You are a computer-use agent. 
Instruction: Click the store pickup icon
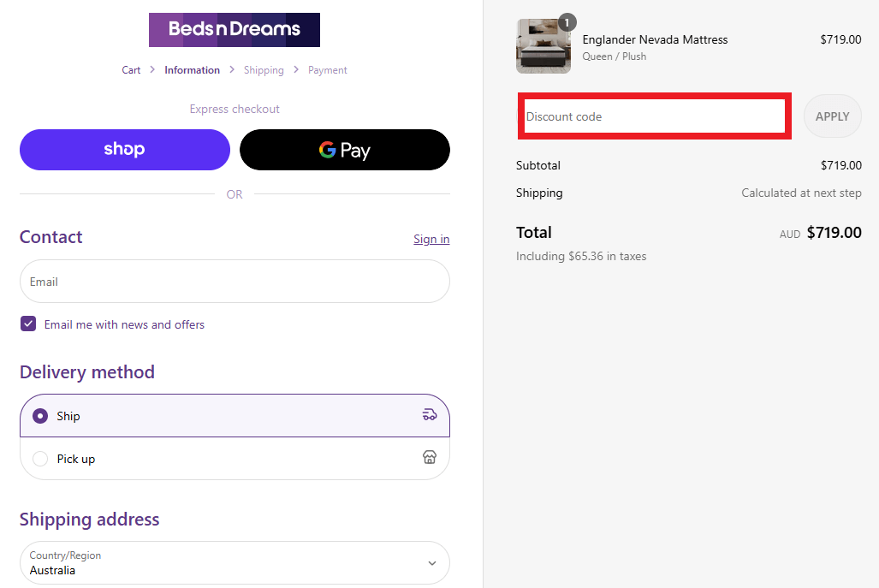(x=430, y=458)
